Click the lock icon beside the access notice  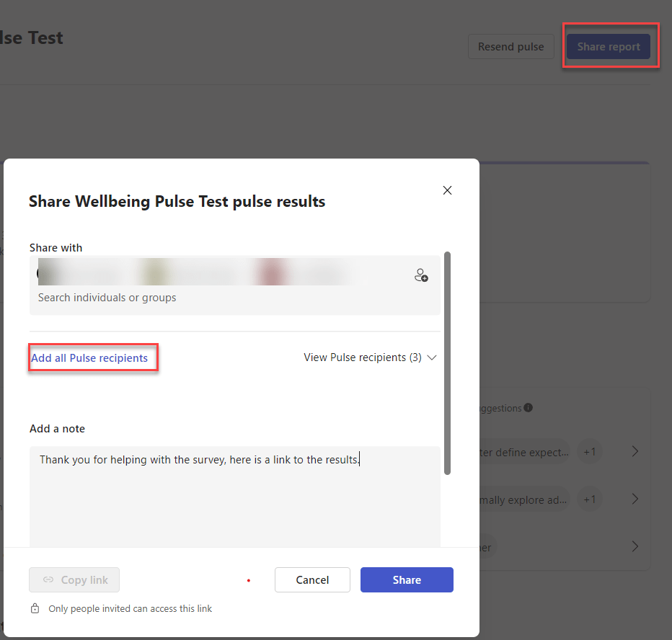point(35,609)
